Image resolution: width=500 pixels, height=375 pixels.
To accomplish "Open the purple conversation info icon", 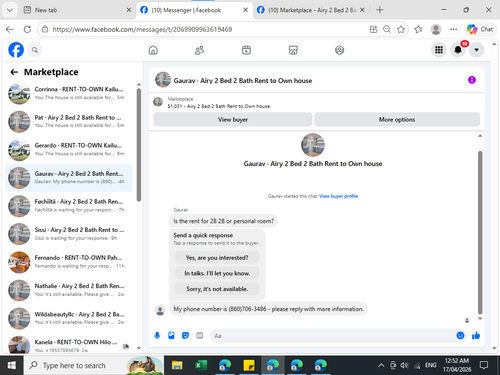I will tap(472, 80).
